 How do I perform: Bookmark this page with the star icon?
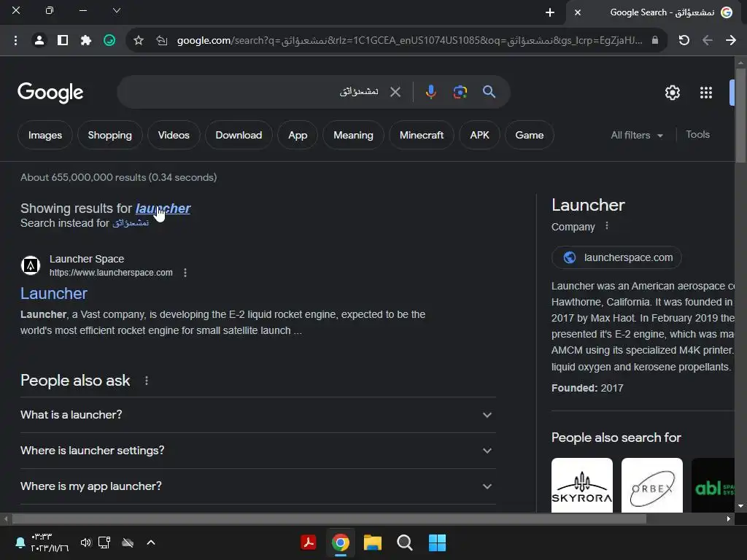coord(138,41)
